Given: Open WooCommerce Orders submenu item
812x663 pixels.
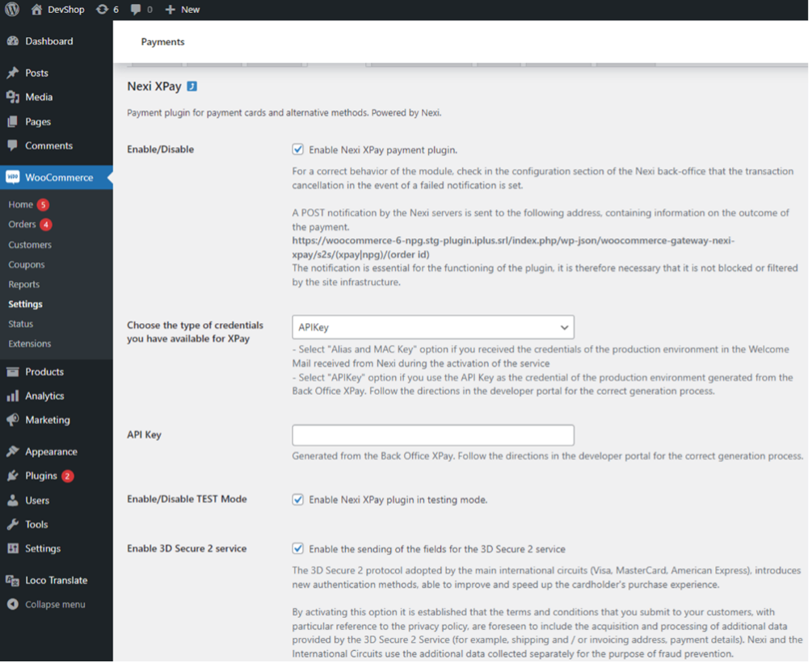Looking at the screenshot, I should tap(23, 224).
